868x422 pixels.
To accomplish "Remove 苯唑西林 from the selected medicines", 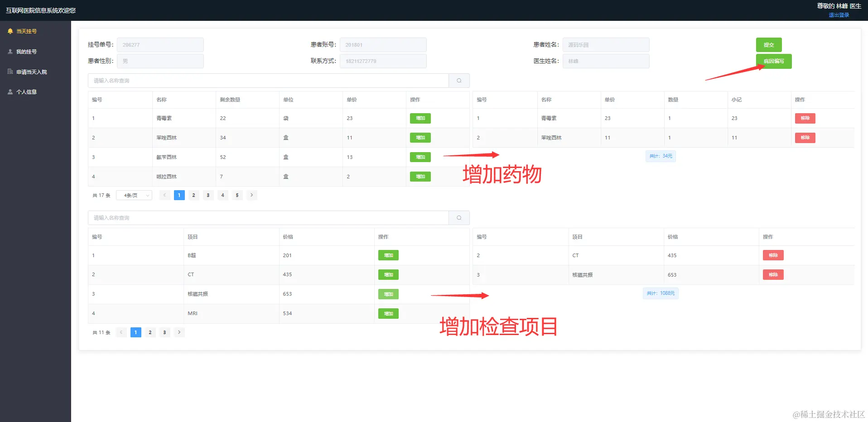I will [805, 138].
